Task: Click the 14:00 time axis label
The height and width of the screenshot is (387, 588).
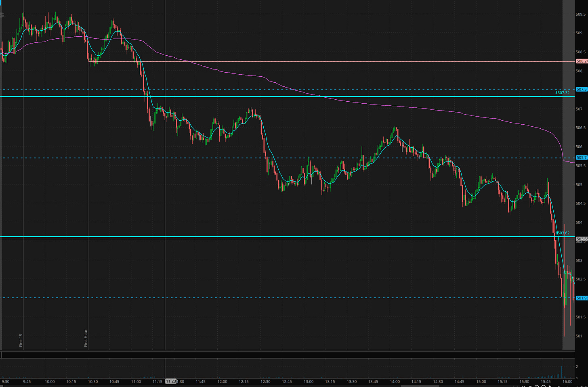Action: point(395,382)
